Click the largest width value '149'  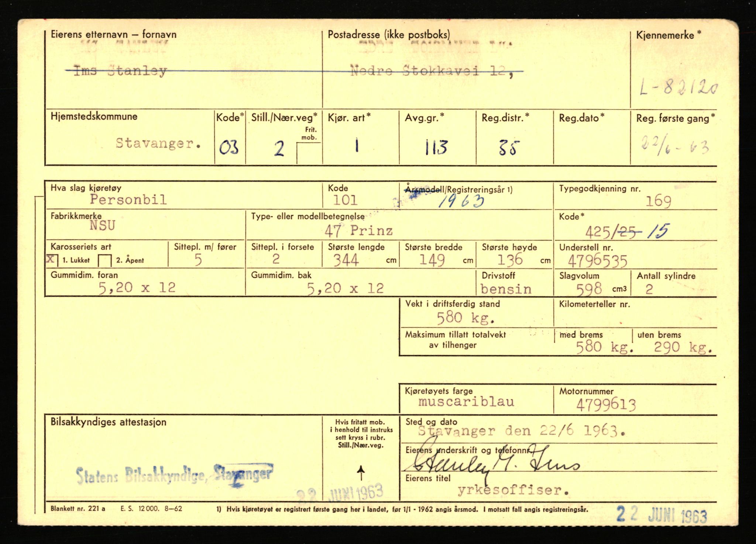pyautogui.click(x=432, y=260)
